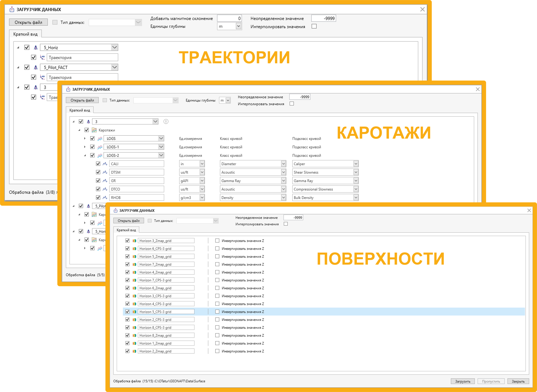
Task: Open curve class dropdown showing Gamma Ray
Action: pyautogui.click(x=283, y=180)
